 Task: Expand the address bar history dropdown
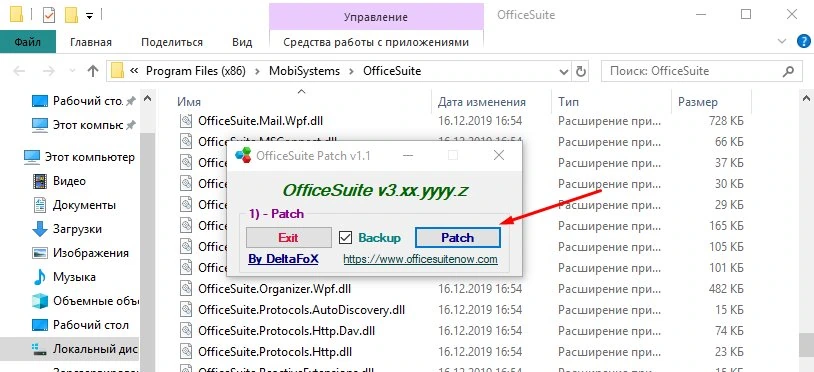click(x=563, y=71)
